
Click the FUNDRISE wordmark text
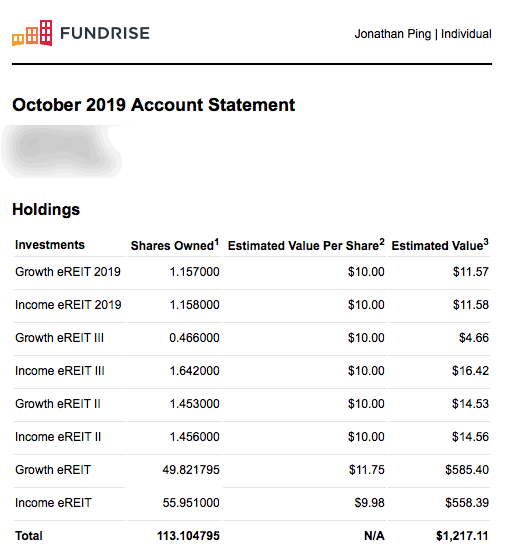tap(105, 33)
